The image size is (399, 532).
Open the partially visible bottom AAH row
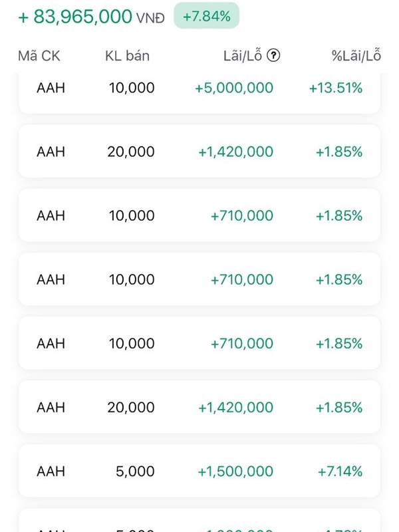(199, 521)
